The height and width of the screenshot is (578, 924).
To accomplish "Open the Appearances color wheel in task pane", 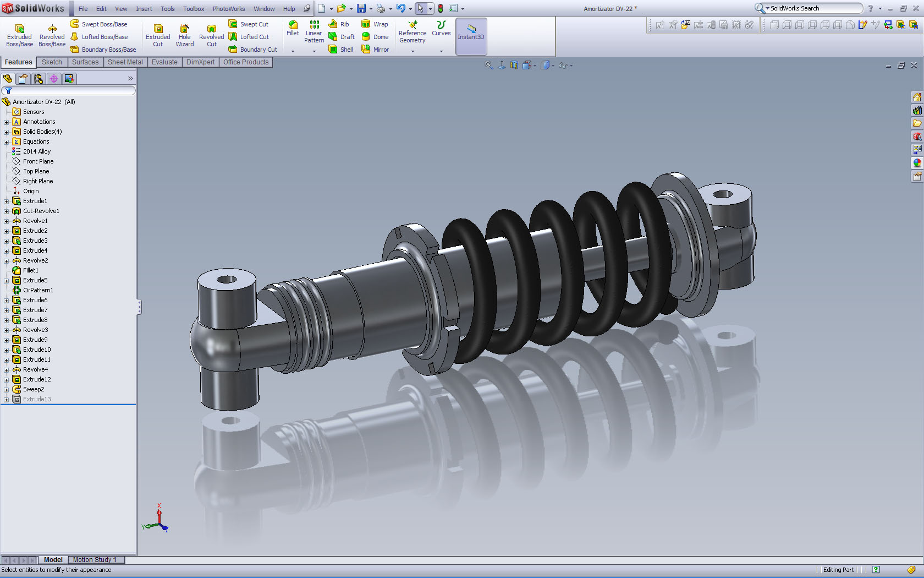I will tap(917, 163).
